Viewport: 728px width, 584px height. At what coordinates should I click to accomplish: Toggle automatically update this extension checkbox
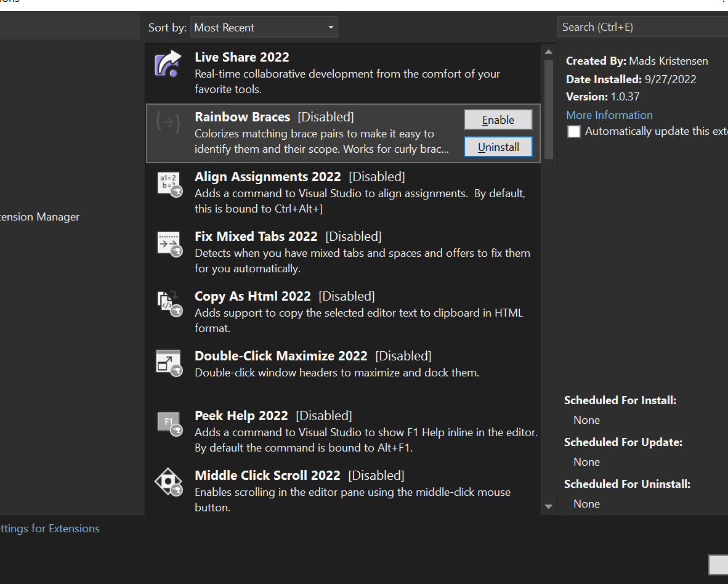pyautogui.click(x=574, y=131)
